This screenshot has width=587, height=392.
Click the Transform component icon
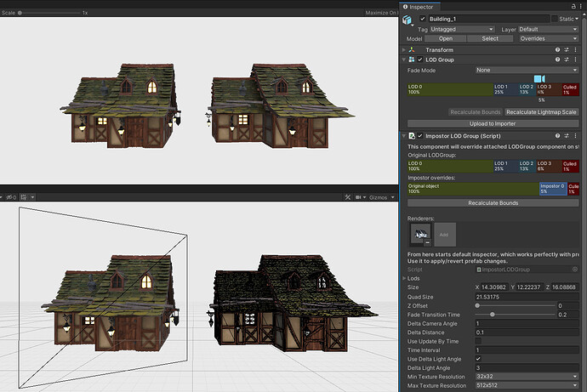click(412, 50)
